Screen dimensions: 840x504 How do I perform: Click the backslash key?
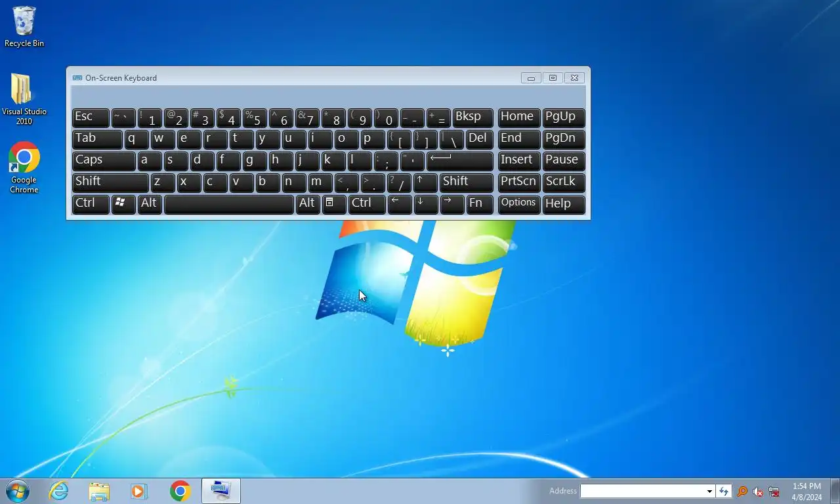point(452,138)
